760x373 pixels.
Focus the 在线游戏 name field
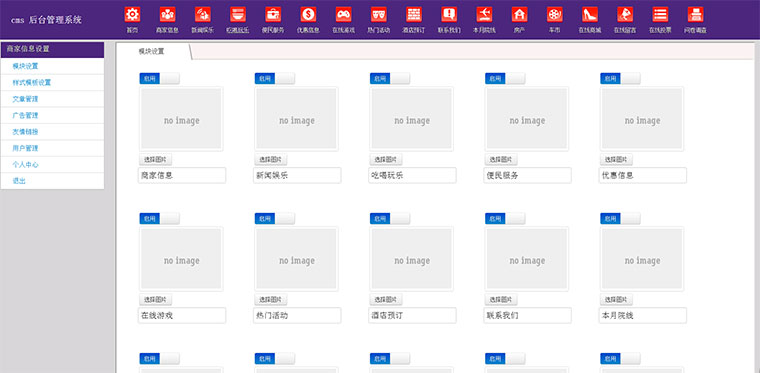point(182,315)
